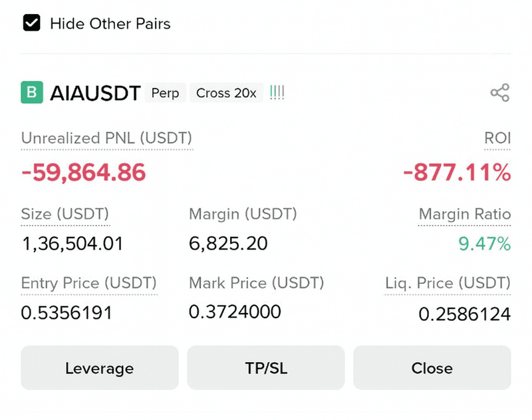The image size is (532, 420).
Task: Click the 9.47% margin ratio value
Action: point(484,244)
